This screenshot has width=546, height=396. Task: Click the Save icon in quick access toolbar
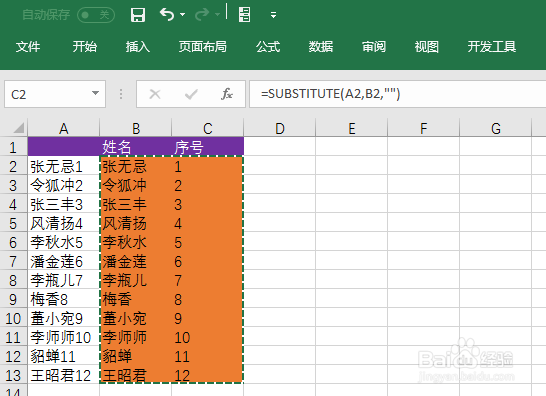[138, 15]
